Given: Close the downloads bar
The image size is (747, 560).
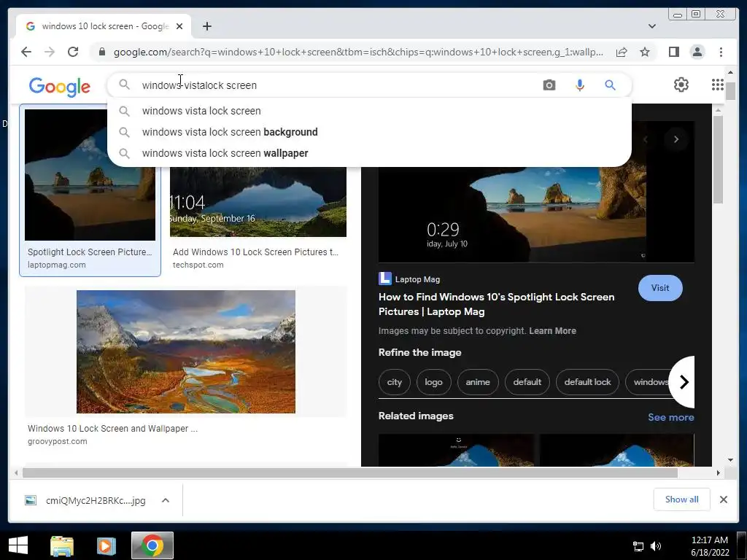Looking at the screenshot, I should coord(723,499).
